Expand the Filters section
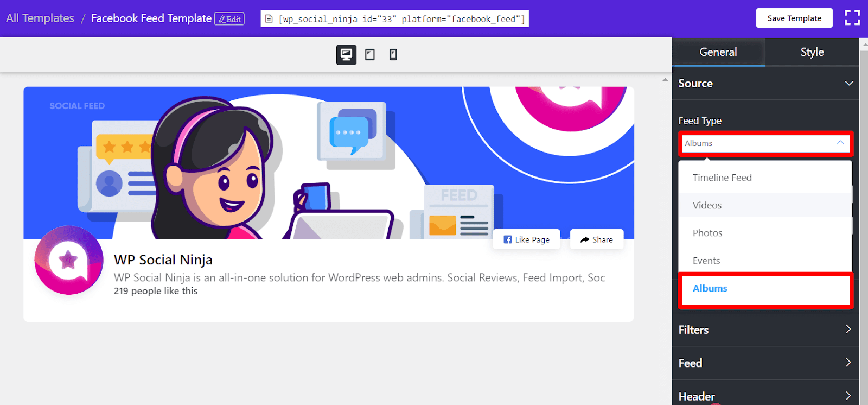Screen dimensions: 868x405 (x=765, y=330)
